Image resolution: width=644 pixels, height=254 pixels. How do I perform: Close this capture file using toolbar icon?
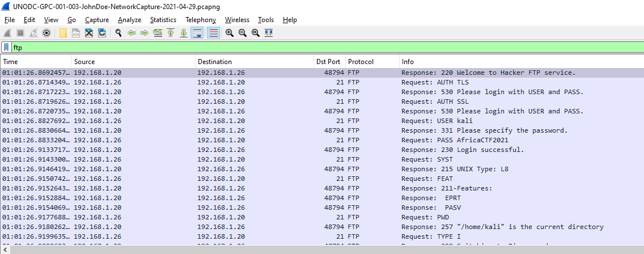point(89,33)
